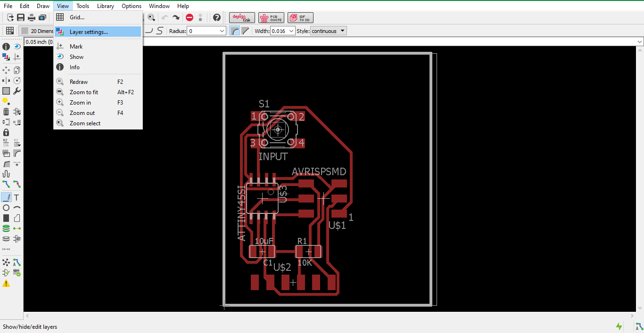644x333 pixels.
Task: Click the PCB Quote button
Action: [271, 17]
